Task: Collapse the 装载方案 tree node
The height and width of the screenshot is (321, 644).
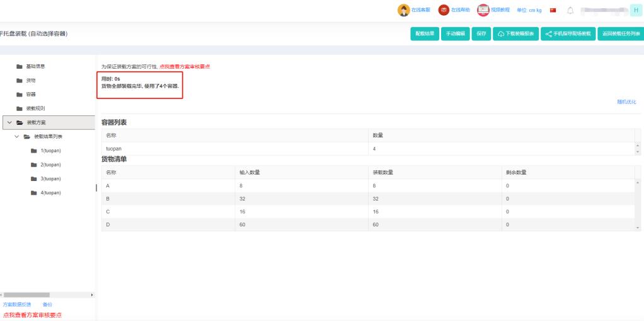Action: 9,122
